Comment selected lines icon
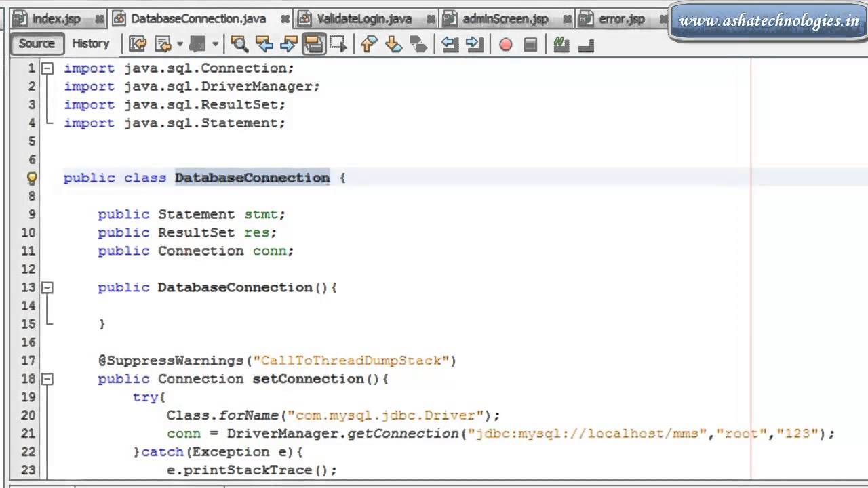868x488 pixels. (x=561, y=45)
